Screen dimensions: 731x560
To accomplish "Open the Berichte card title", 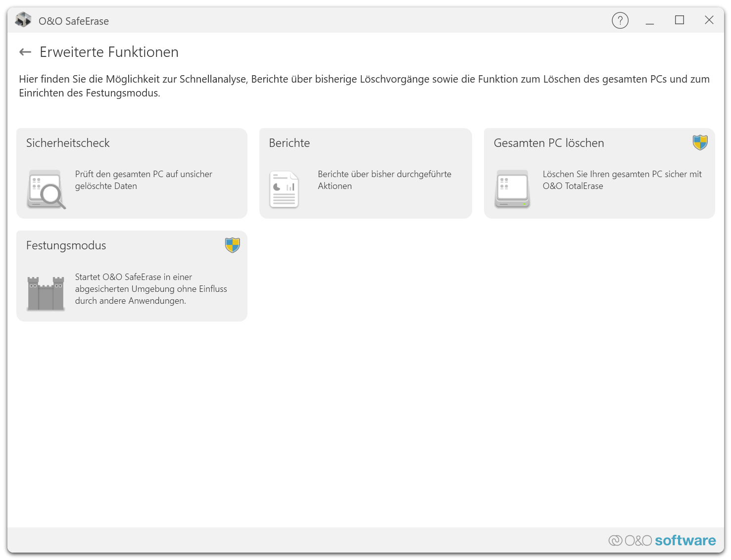I will coord(290,143).
